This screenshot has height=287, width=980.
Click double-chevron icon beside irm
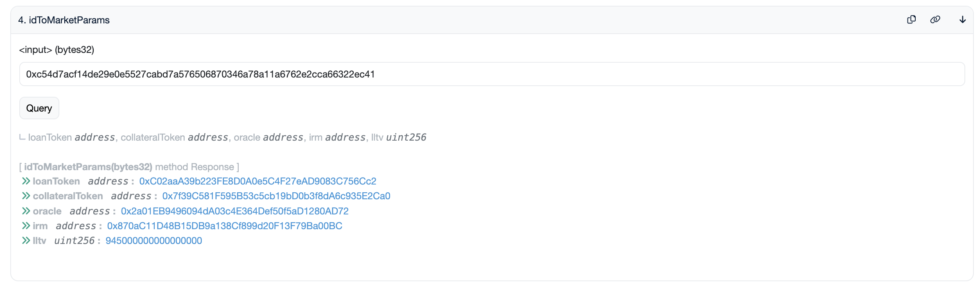click(x=26, y=226)
